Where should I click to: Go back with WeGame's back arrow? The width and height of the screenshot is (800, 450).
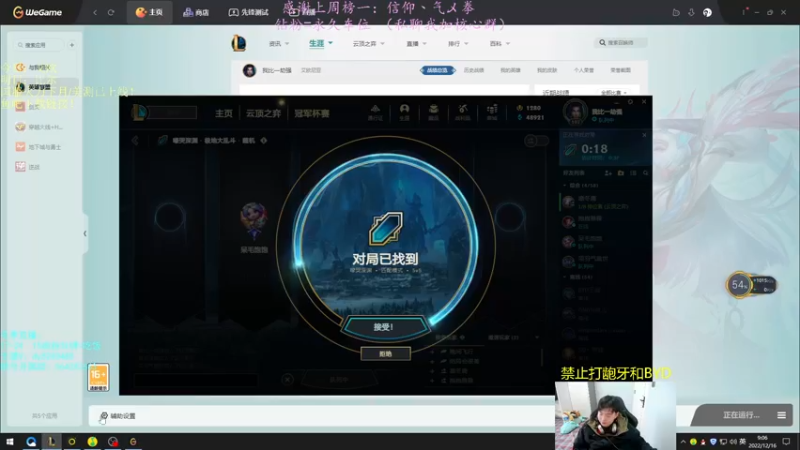click(95, 12)
